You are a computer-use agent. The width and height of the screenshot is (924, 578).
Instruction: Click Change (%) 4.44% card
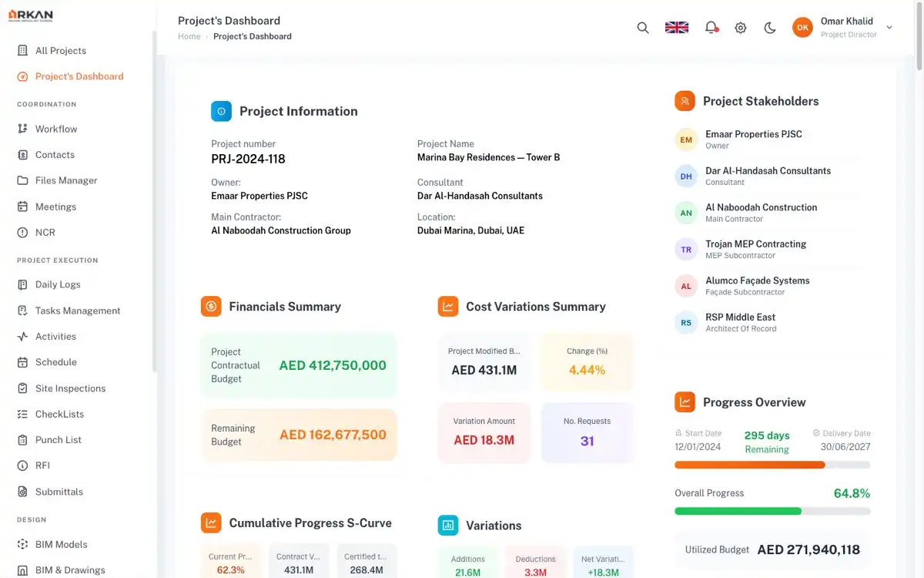588,362
